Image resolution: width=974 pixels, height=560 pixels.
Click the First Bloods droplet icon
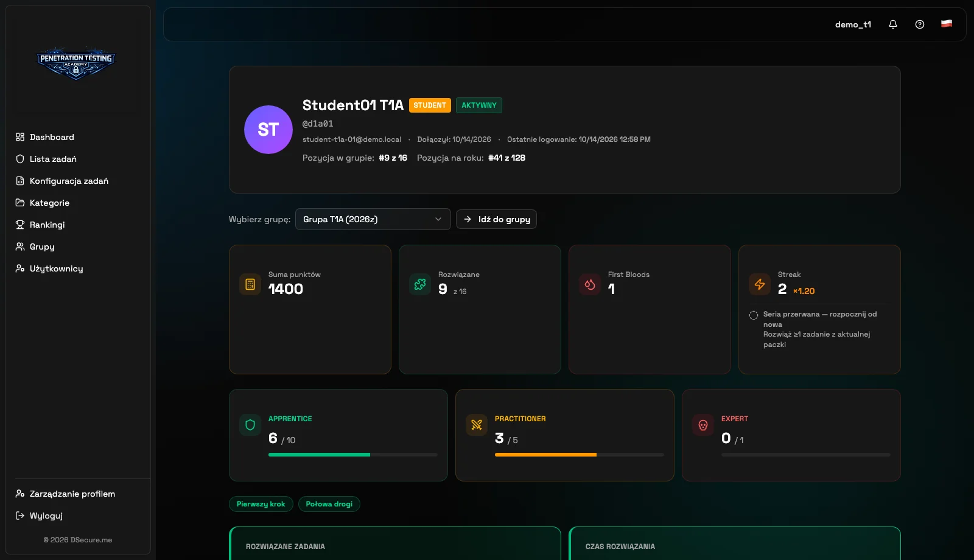[x=590, y=284]
